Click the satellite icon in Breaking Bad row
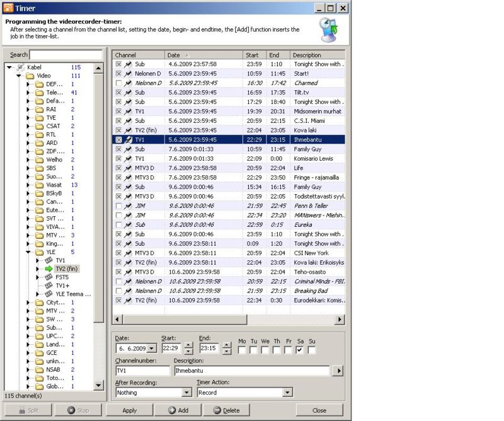 [128, 291]
